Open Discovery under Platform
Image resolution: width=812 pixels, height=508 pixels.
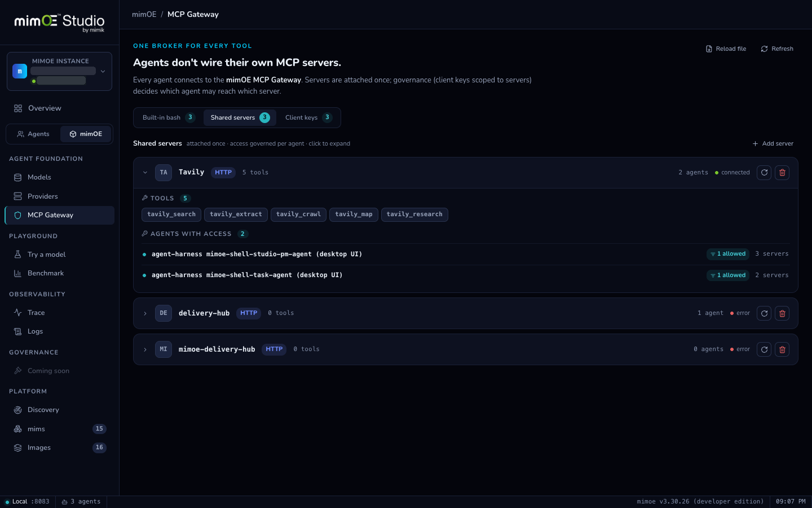59,410
